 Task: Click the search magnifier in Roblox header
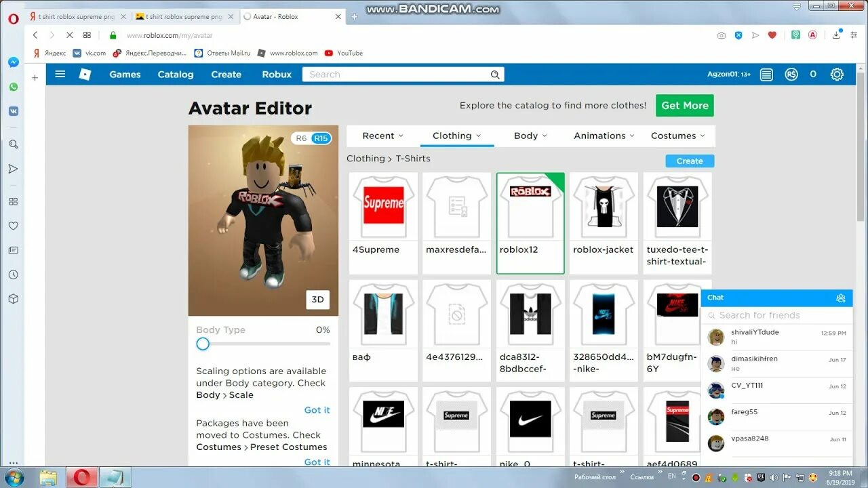pos(495,75)
